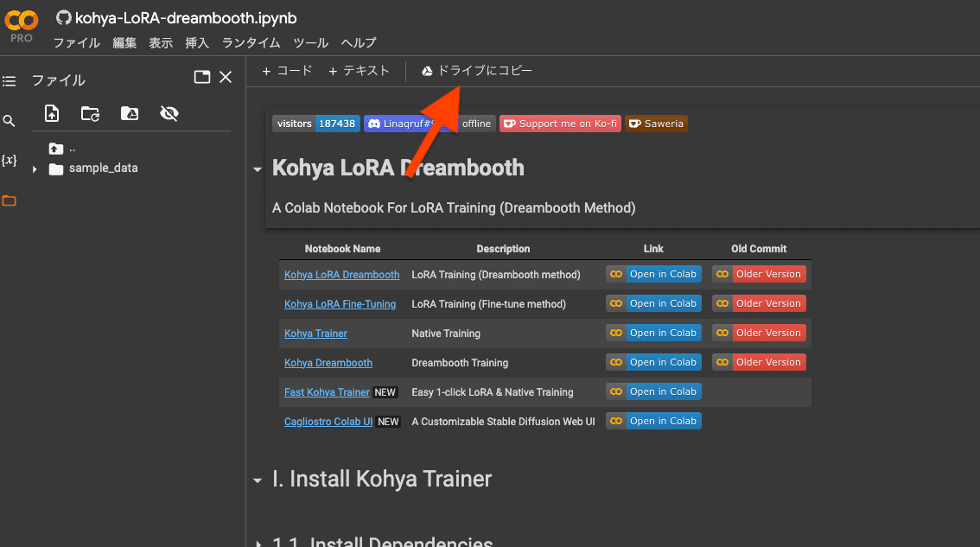This screenshot has width=980, height=547.
Task: Expand the sample_data folder
Action: [x=35, y=169]
